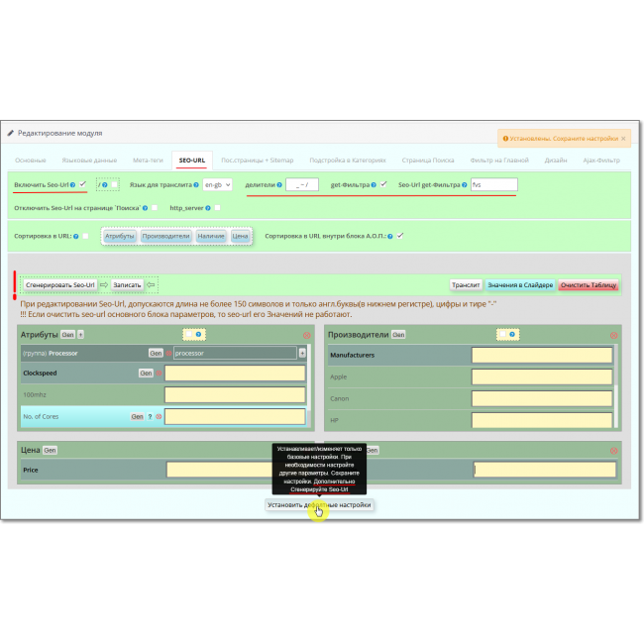Click the red clear icon in Атрибуты header
This screenshot has height=644, width=644.
click(x=306, y=335)
